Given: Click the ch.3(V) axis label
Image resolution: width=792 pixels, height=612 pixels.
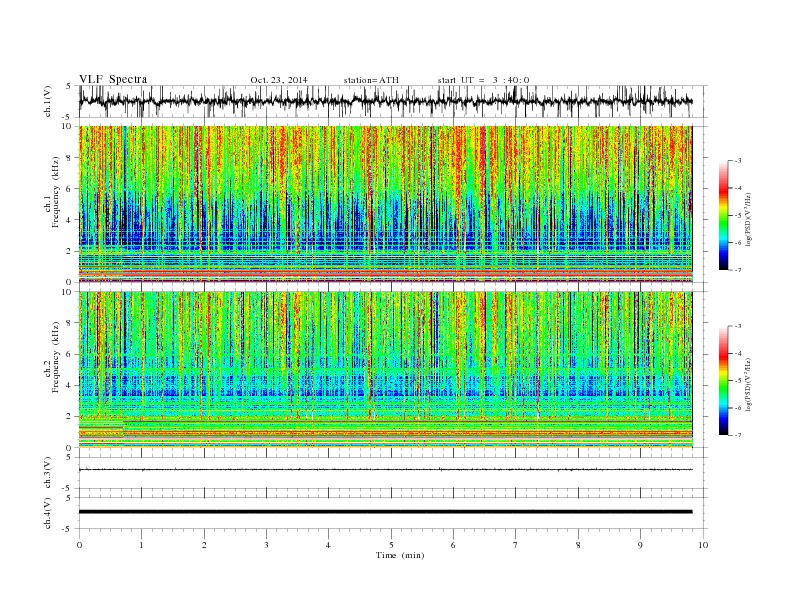Looking at the screenshot, I should pyautogui.click(x=48, y=473).
